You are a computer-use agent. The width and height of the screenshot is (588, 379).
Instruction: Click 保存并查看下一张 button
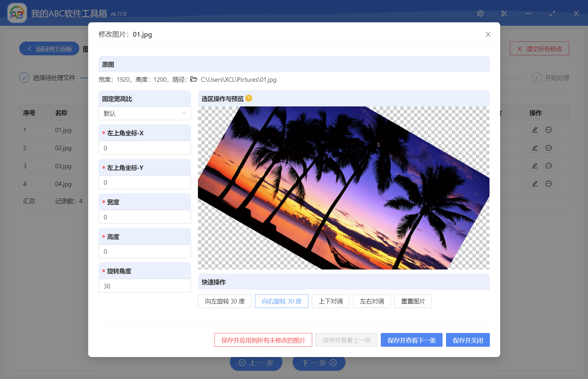[x=412, y=340]
